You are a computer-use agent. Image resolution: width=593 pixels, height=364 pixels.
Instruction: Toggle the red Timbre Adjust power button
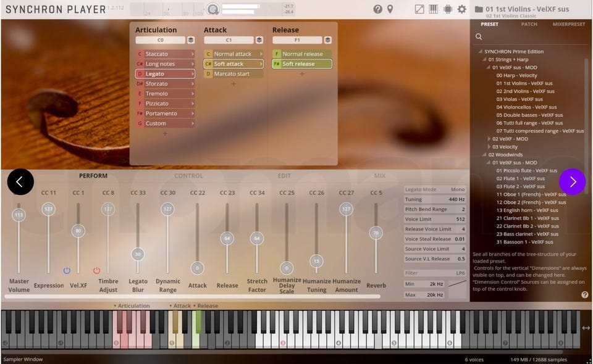click(x=96, y=270)
